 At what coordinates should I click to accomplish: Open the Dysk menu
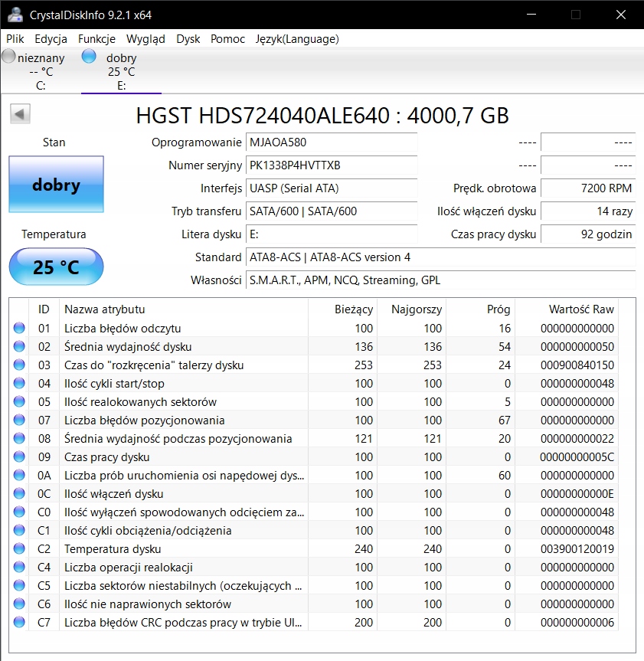coord(188,39)
